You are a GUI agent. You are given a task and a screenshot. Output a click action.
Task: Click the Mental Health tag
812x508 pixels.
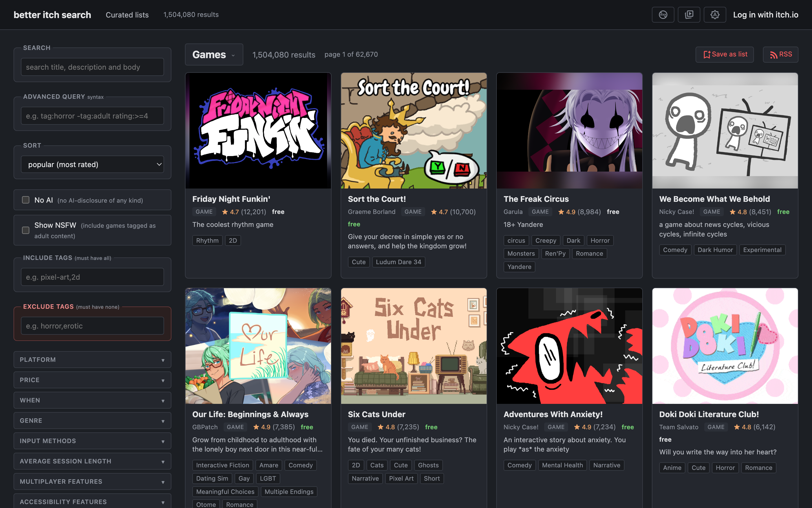[563, 465]
